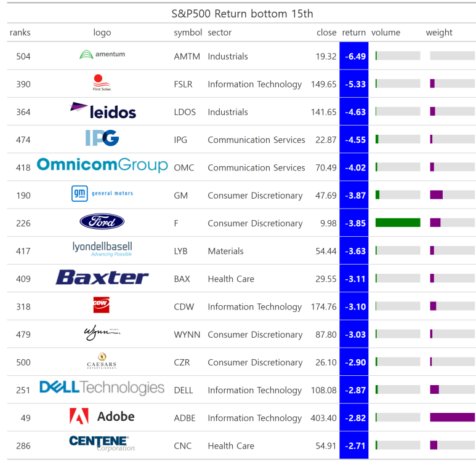Click the Wynn signature logo
476x462 pixels.
coord(102,333)
